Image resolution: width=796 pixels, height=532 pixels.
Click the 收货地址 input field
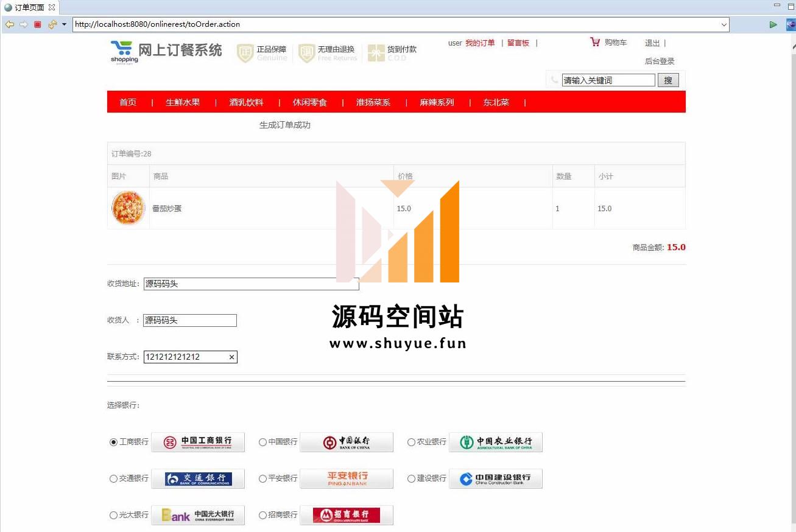coord(251,284)
